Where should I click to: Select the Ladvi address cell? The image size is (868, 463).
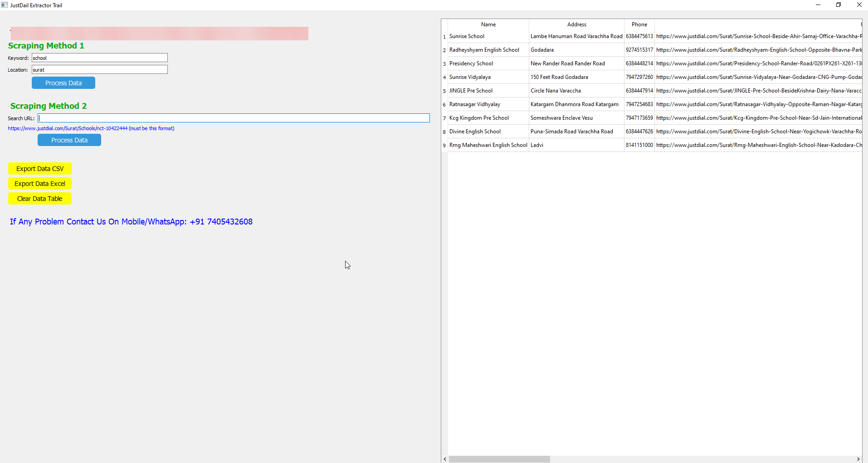pyautogui.click(x=577, y=145)
